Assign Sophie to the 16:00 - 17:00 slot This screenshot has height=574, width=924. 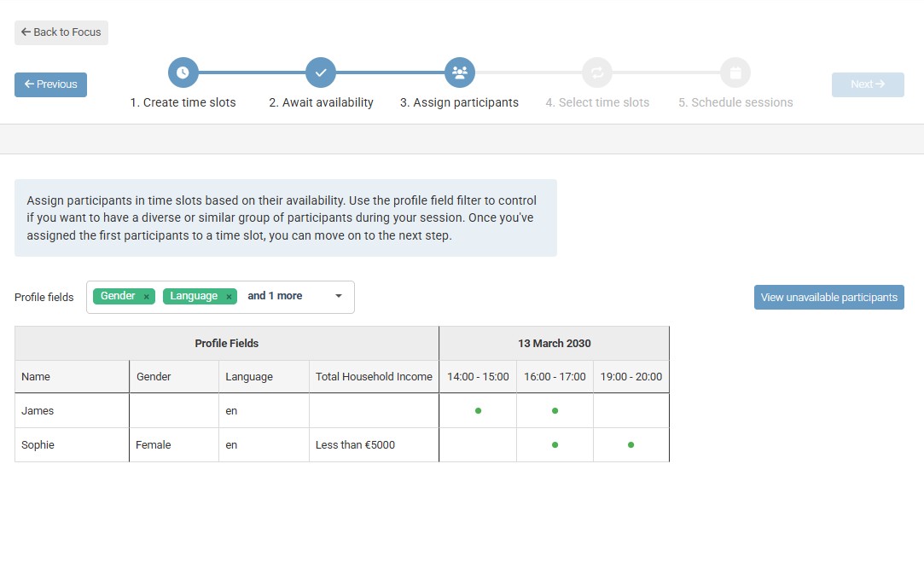coord(555,445)
